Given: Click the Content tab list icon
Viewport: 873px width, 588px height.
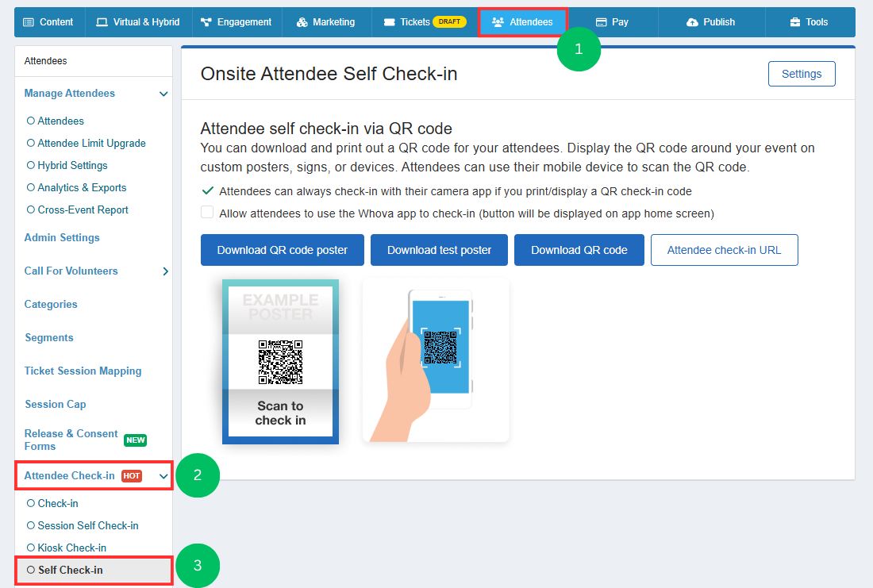Looking at the screenshot, I should coord(29,22).
